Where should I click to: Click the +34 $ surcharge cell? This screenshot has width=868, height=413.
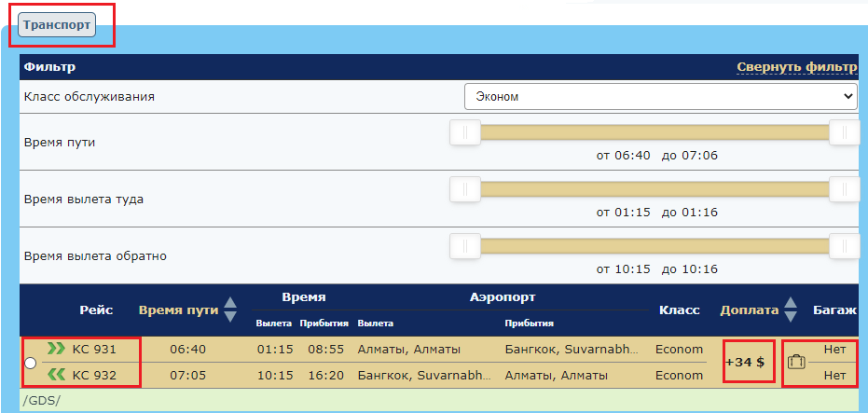tap(750, 362)
